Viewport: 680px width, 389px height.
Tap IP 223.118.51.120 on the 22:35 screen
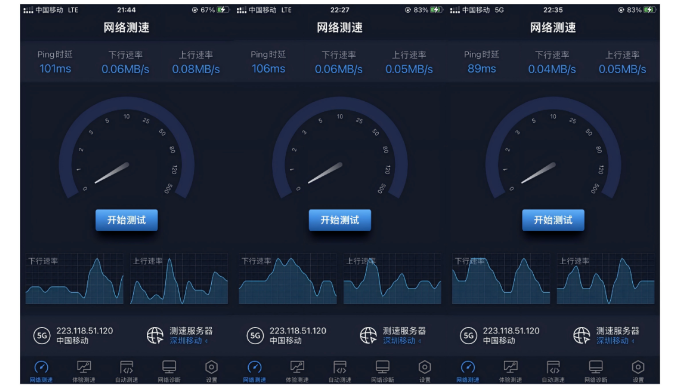click(511, 330)
